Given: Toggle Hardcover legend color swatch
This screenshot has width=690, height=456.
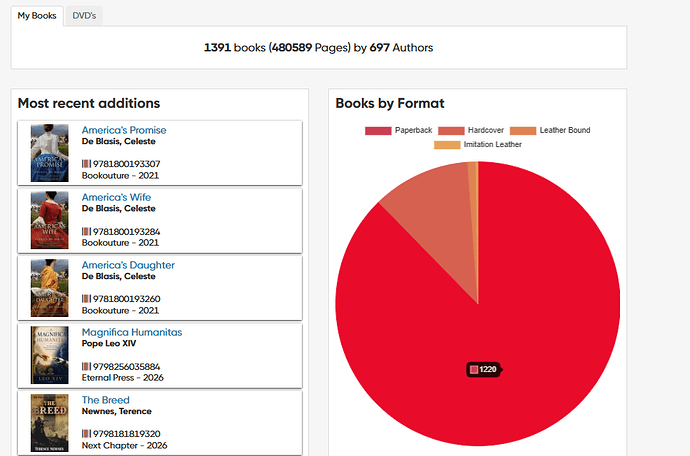Looking at the screenshot, I should pos(451,131).
